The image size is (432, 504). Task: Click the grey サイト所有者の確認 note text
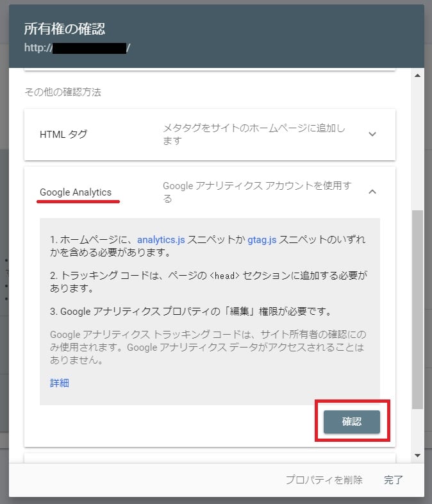click(208, 347)
